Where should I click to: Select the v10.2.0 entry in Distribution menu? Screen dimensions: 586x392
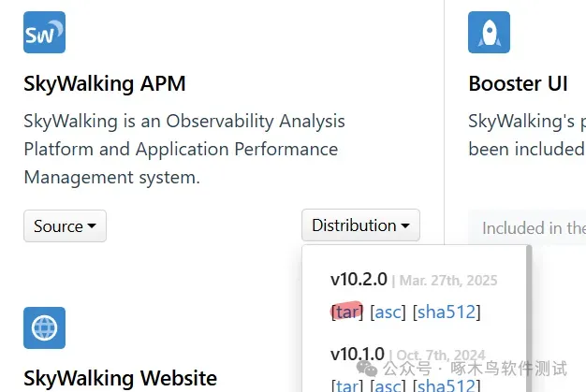click(359, 280)
